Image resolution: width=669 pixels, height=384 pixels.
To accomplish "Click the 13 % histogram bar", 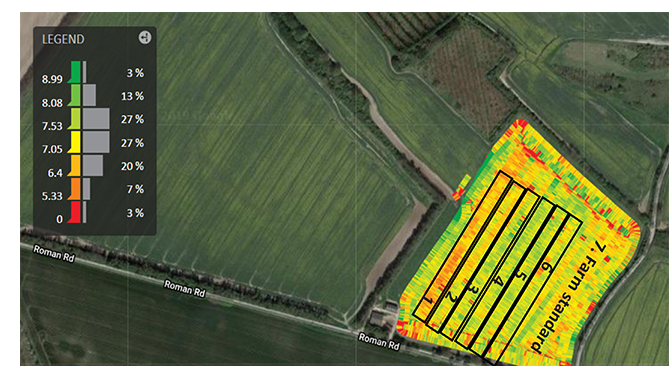I will click(x=89, y=95).
